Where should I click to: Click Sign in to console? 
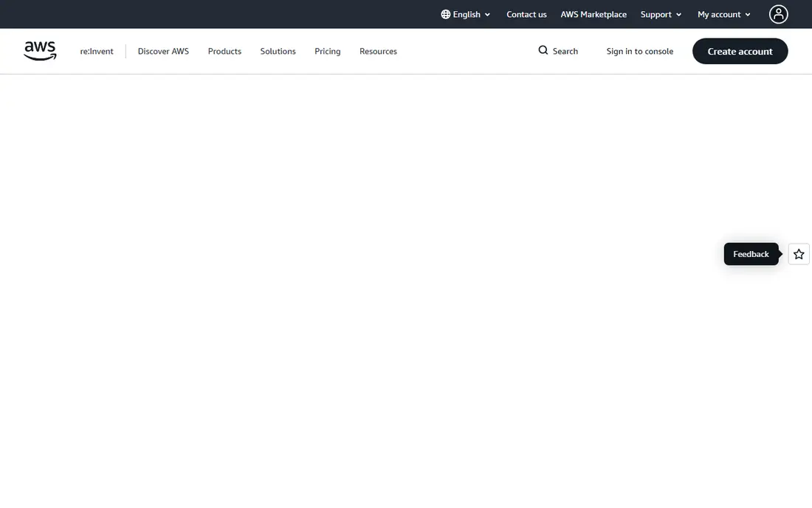tap(639, 51)
